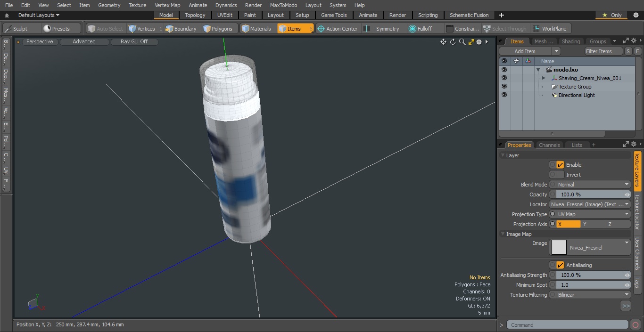Open the Projection Type dropdown
This screenshot has height=332, width=644.
pos(593,214)
